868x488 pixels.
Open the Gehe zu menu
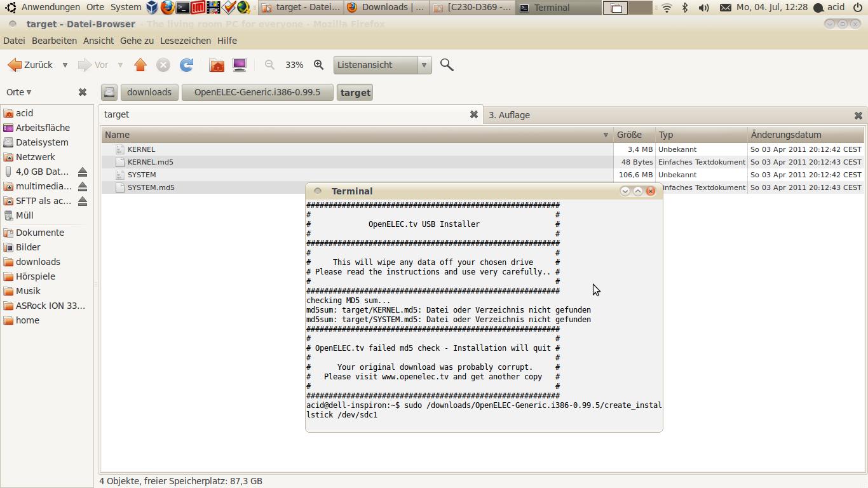click(137, 40)
